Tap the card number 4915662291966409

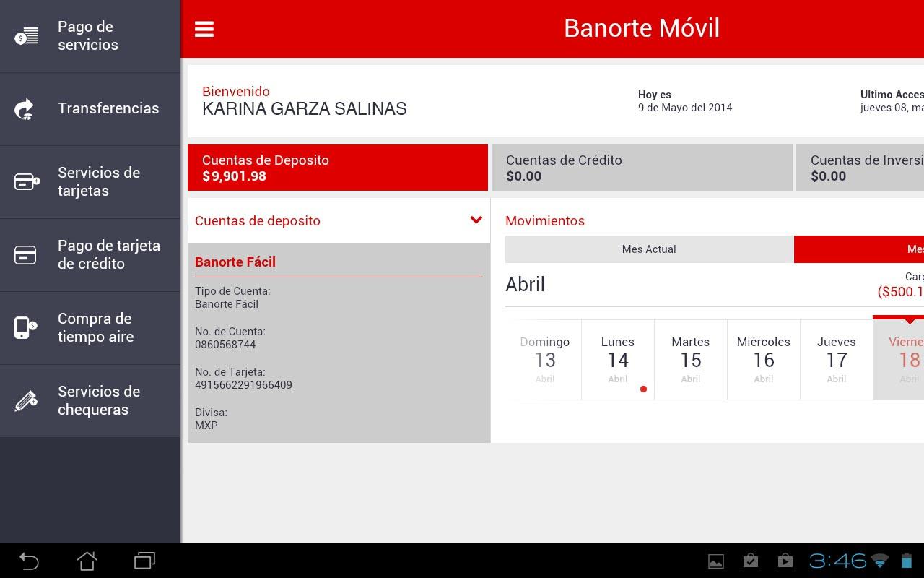point(243,385)
